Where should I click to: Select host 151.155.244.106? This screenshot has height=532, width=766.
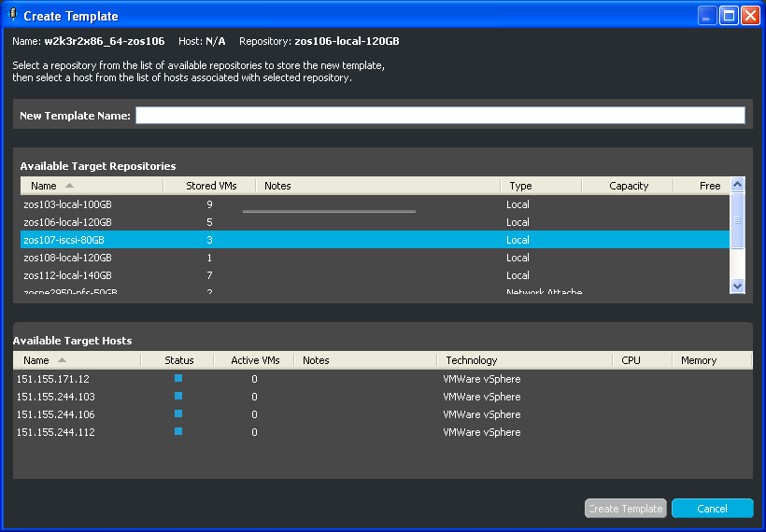tap(382, 414)
